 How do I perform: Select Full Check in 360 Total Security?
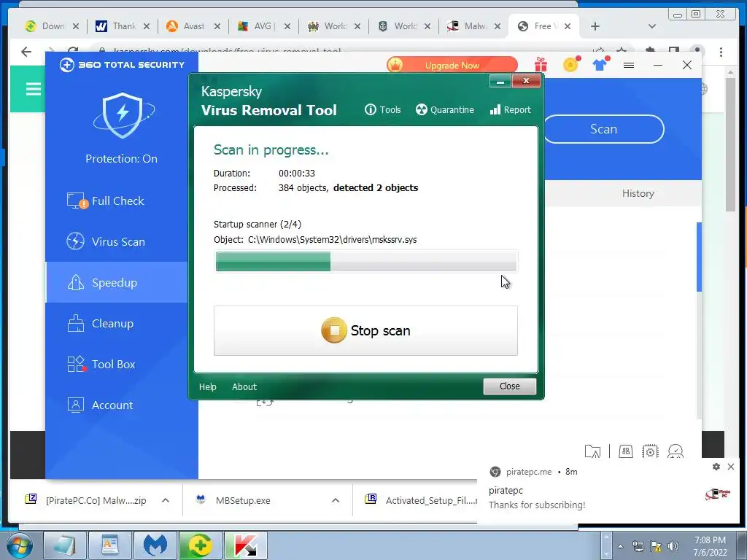coord(117,201)
